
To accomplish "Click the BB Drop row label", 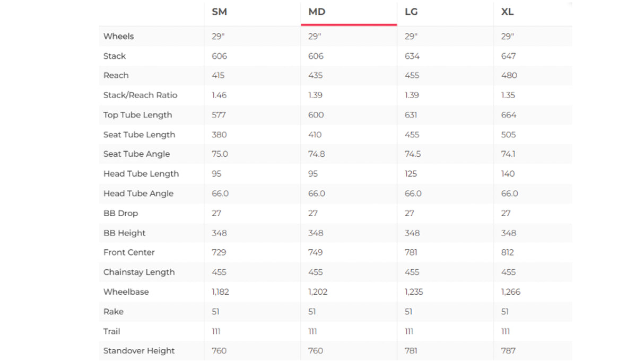I will (120, 213).
